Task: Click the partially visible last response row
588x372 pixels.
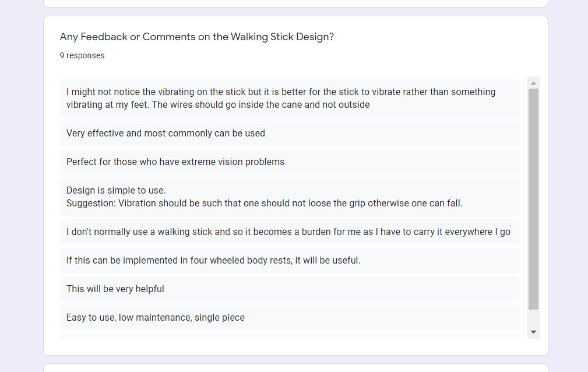Action: [x=290, y=336]
